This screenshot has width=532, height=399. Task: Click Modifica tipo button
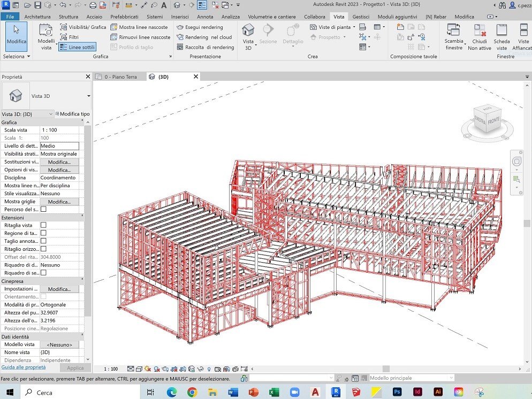point(73,114)
